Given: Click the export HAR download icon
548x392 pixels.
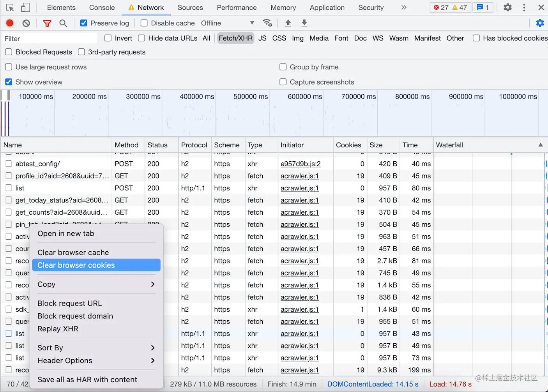Looking at the screenshot, I should [x=304, y=23].
